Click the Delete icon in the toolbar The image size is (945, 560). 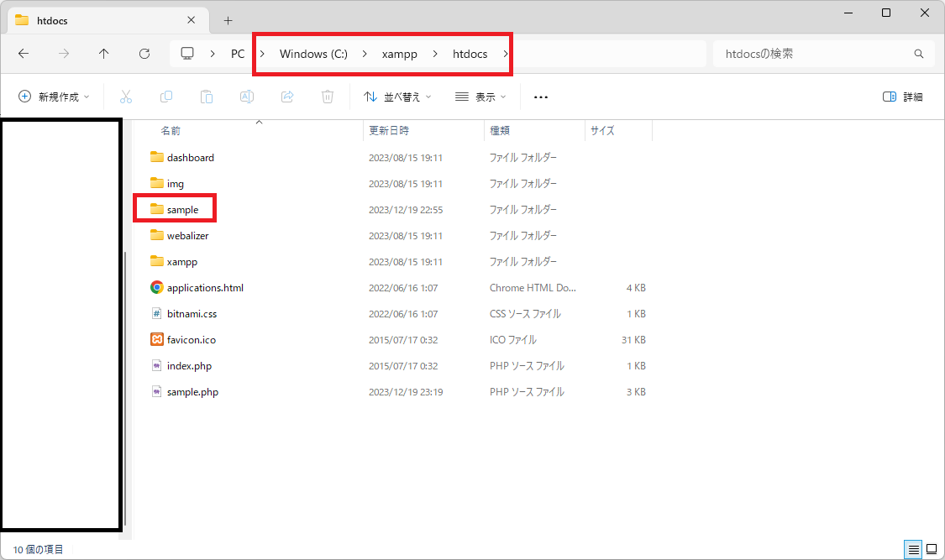[x=327, y=96]
